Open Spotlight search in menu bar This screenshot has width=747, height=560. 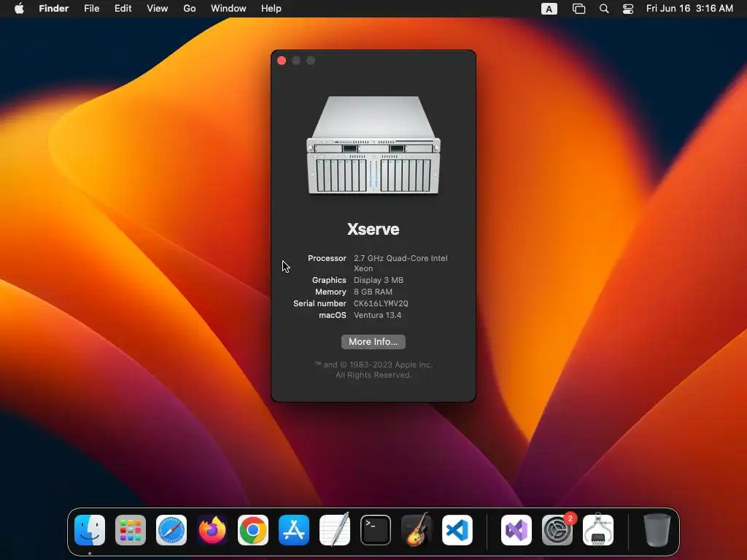[603, 9]
